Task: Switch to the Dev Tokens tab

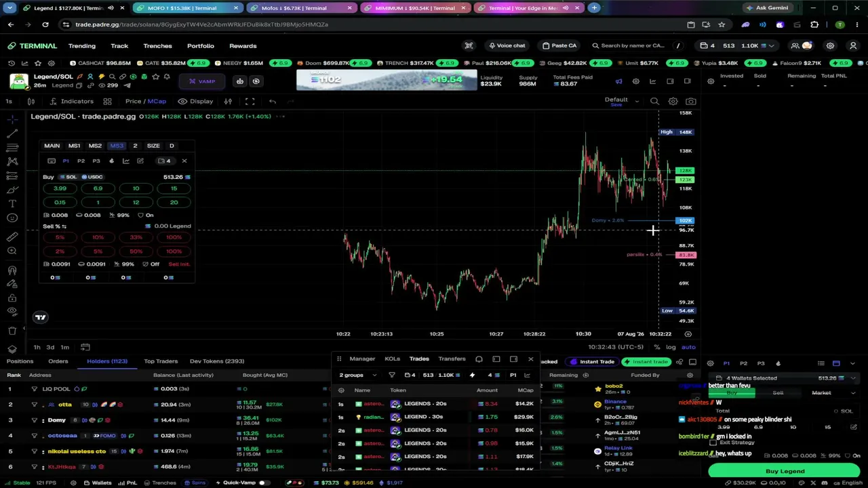Action: pyautogui.click(x=217, y=361)
